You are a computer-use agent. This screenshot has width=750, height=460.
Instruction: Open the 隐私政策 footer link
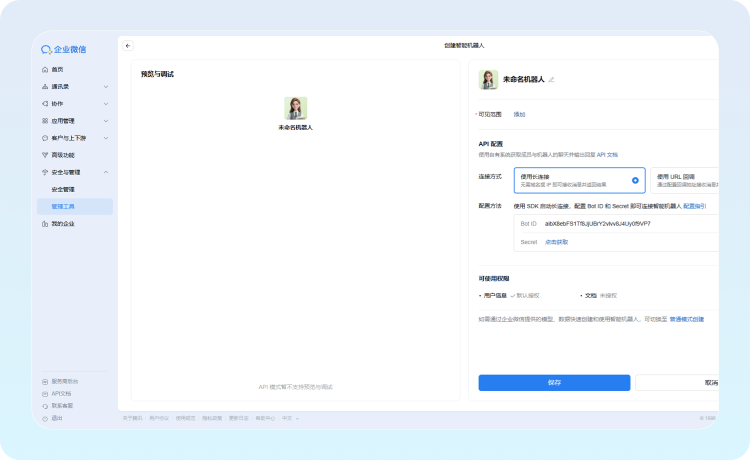(212, 418)
